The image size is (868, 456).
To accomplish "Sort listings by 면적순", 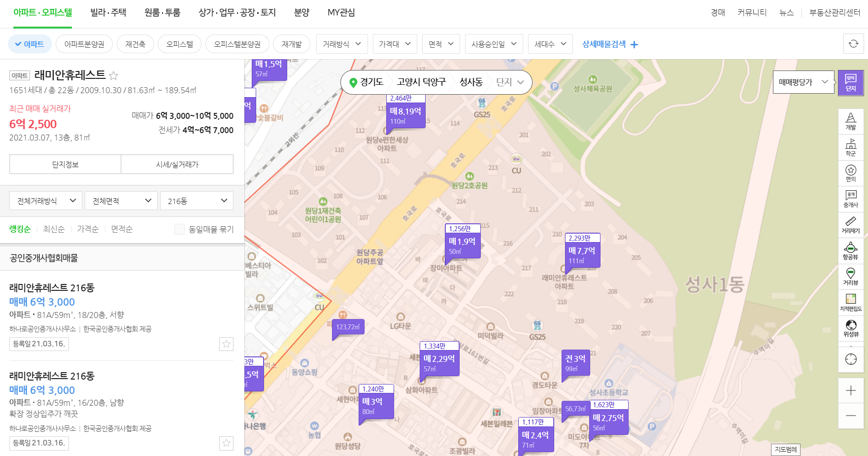I will (x=122, y=229).
